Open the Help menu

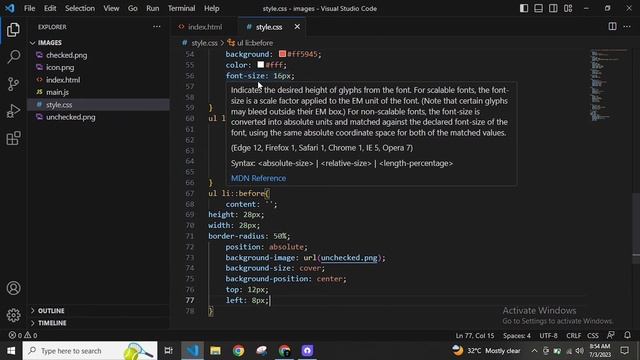(x=211, y=8)
